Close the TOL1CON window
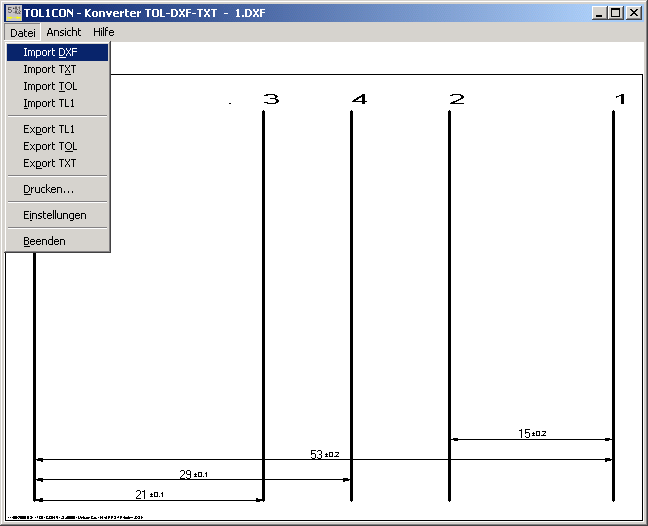 point(634,13)
